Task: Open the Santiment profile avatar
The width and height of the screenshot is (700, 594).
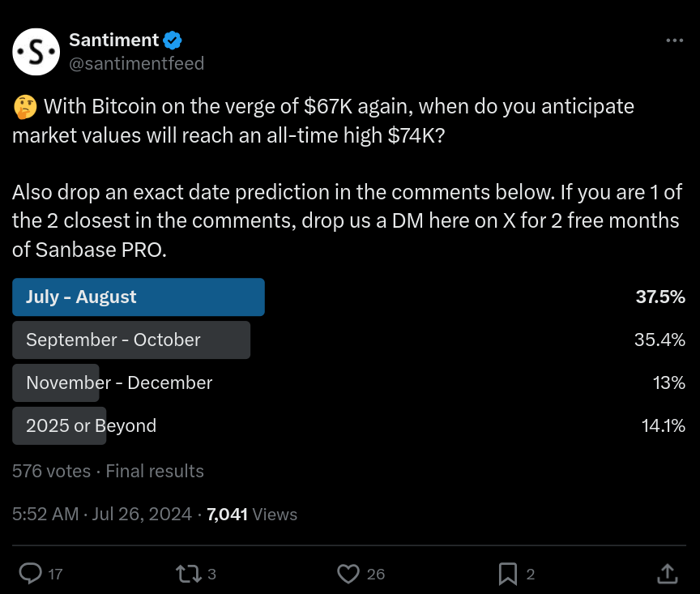Action: coord(36,51)
